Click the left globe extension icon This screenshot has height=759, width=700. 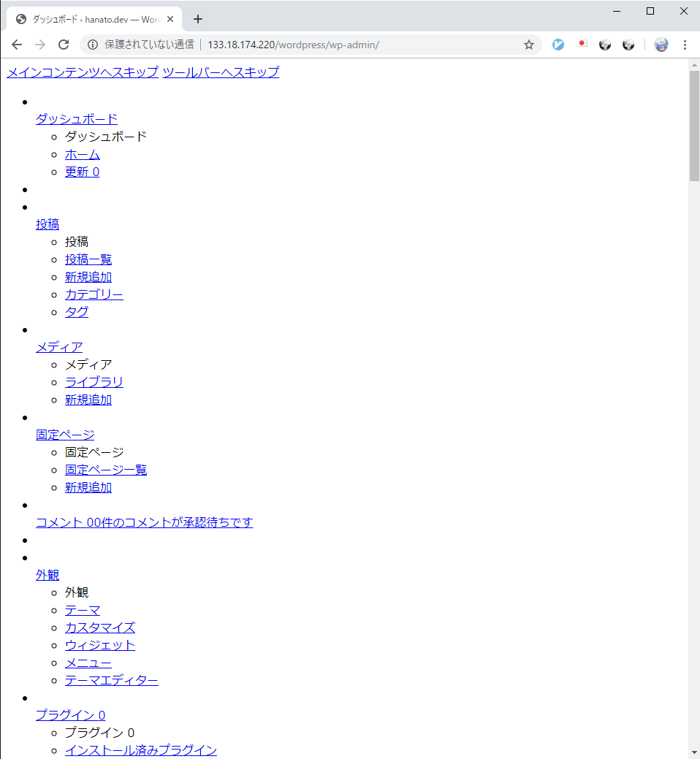coord(605,45)
